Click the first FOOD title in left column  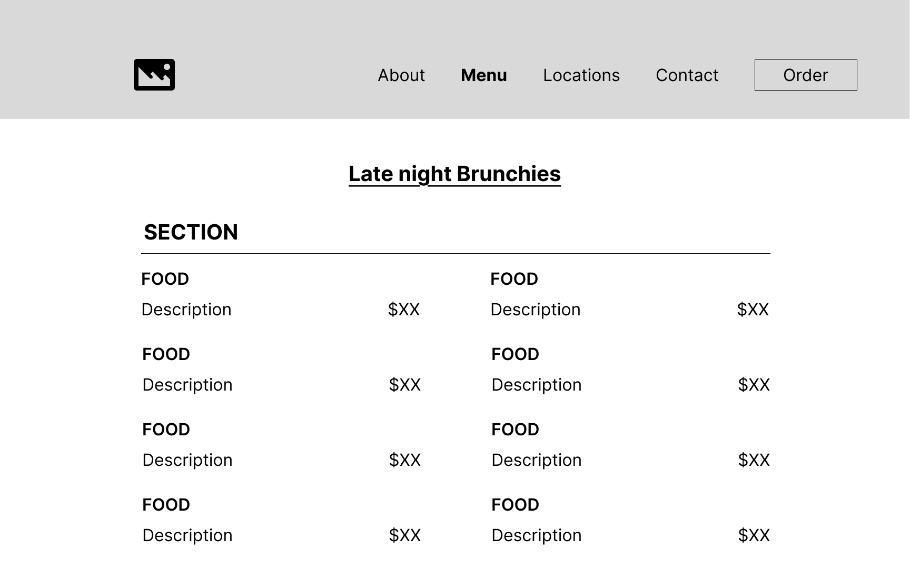coord(165,279)
